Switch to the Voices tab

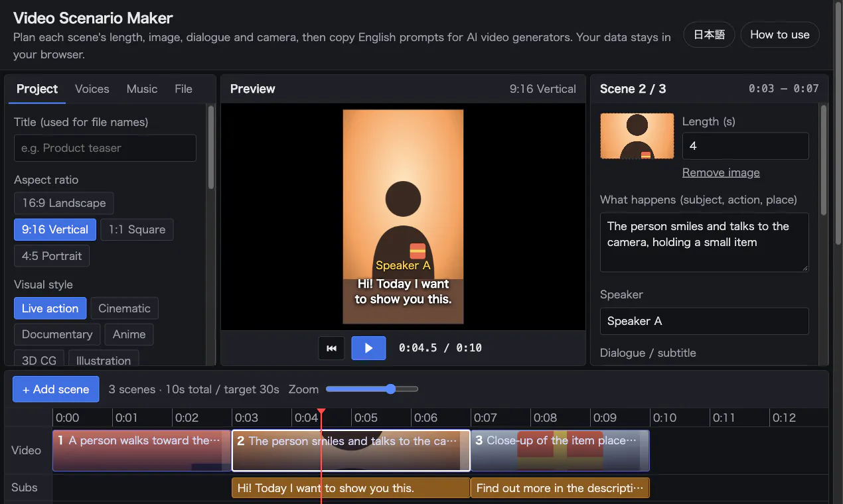pyautogui.click(x=92, y=89)
